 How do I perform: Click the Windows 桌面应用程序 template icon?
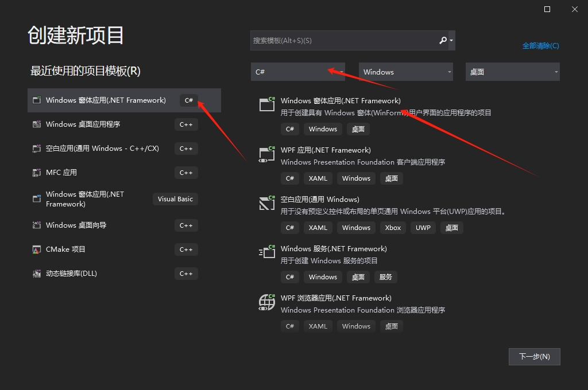pos(37,124)
